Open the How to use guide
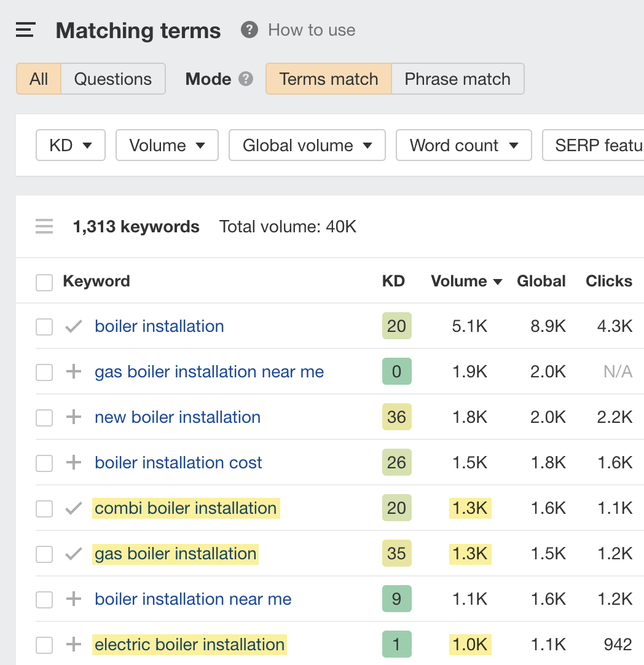 pyautogui.click(x=312, y=30)
